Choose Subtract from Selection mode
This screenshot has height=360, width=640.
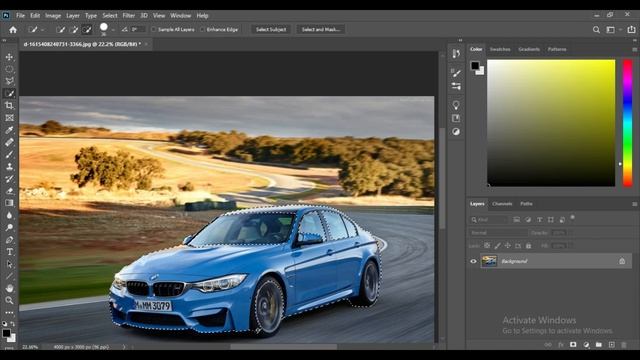pyautogui.click(x=87, y=29)
